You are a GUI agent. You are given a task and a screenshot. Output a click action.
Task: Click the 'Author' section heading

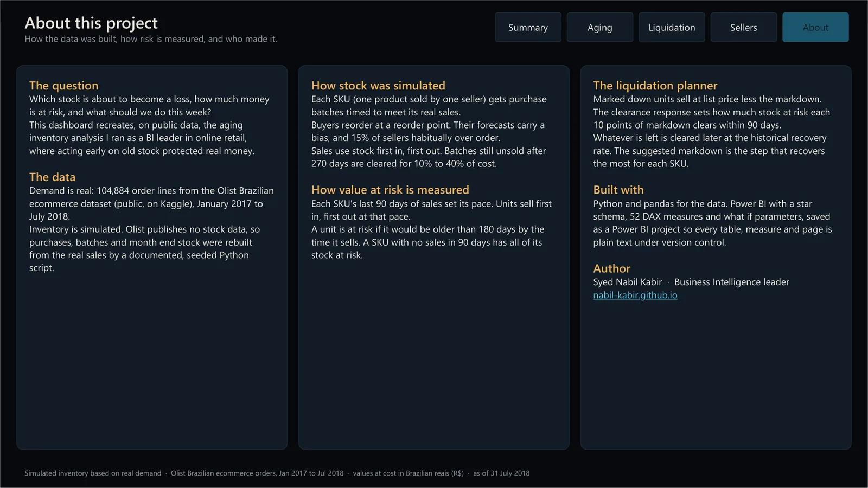(611, 268)
